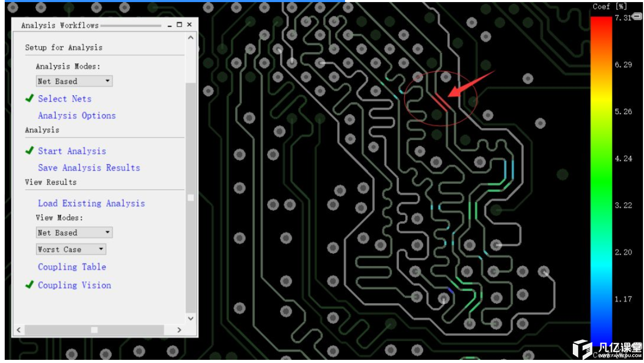Click the 1.17 value on color legend
Image resolution: width=644 pixels, height=363 pixels.
pos(623,300)
